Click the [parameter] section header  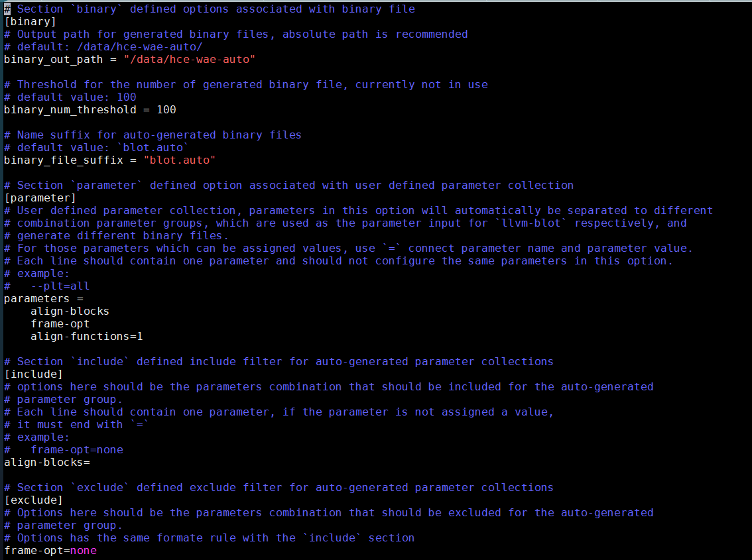(40, 198)
